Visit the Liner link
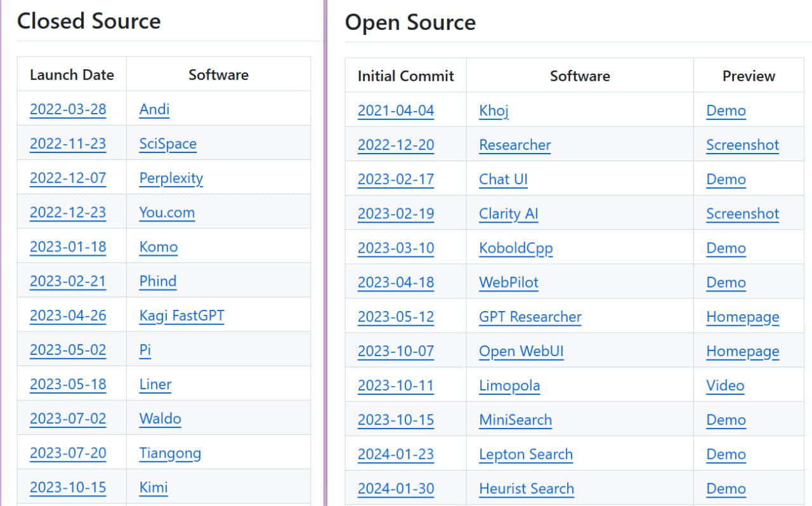This screenshot has height=506, width=812. (155, 383)
